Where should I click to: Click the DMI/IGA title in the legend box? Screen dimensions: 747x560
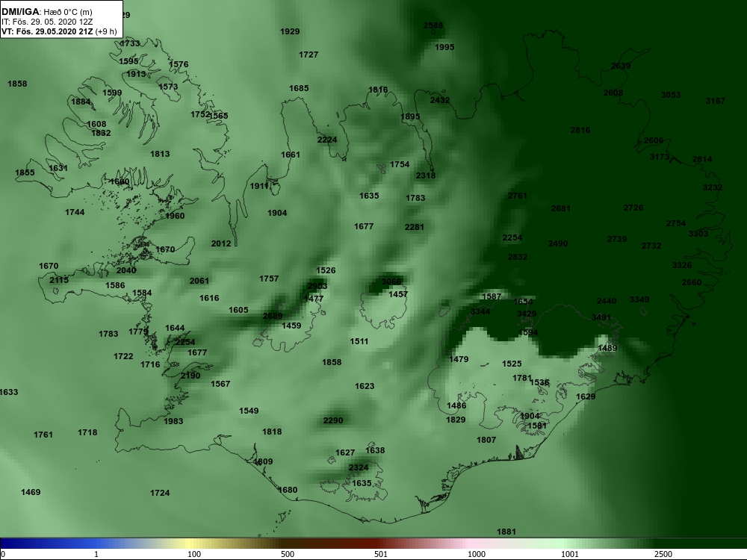pyautogui.click(x=20, y=12)
